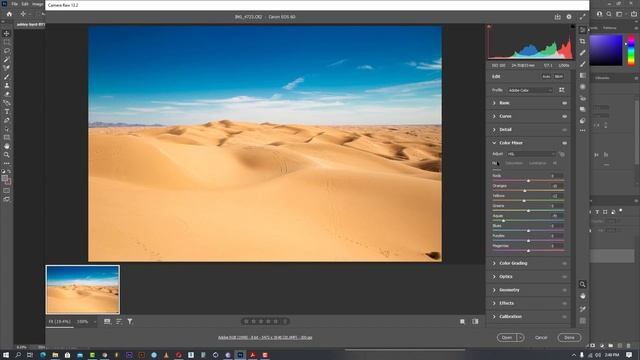
Task: Open the Profile dropdown Adobe Color
Action: point(530,90)
